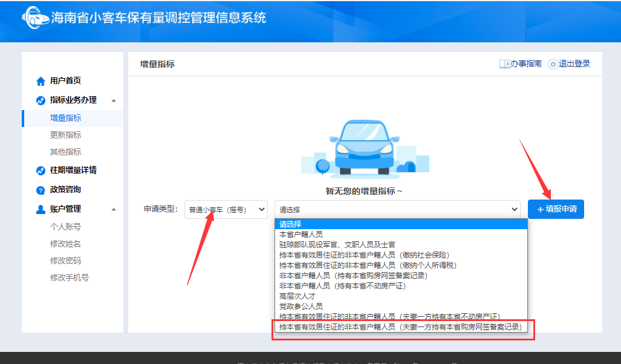Choose 持居住证（夫妻一方持有本省购房网签备案记录） option
Image resolution: width=621 pixels, height=364 pixels.
pos(401,327)
